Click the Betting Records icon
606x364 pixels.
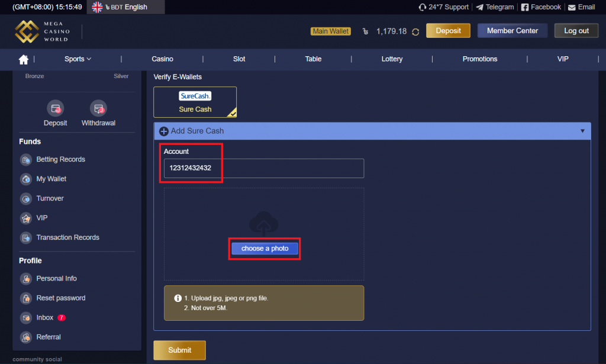[x=26, y=160]
